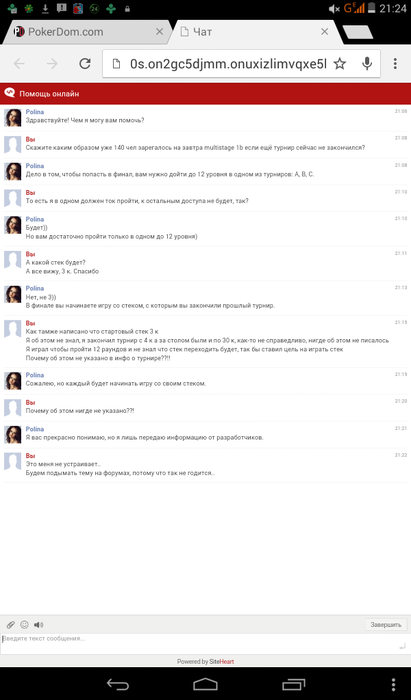
Task: Click the Завершить button
Action: click(386, 625)
